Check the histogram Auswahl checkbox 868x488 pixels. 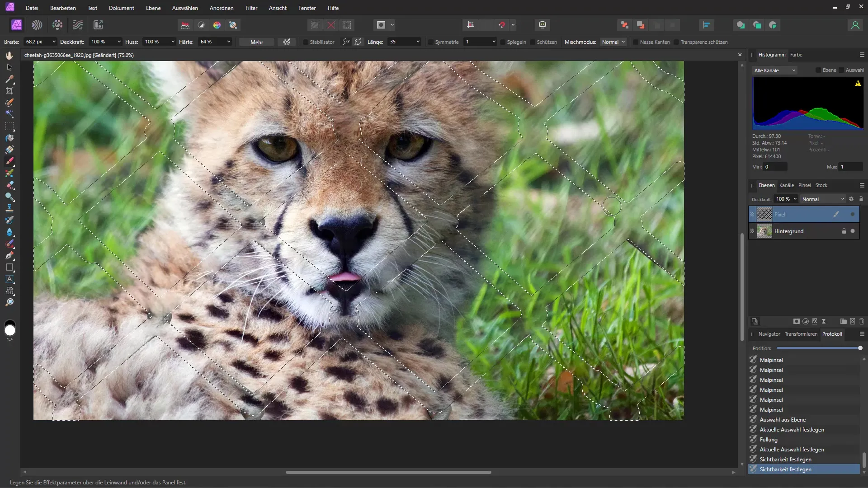click(841, 70)
